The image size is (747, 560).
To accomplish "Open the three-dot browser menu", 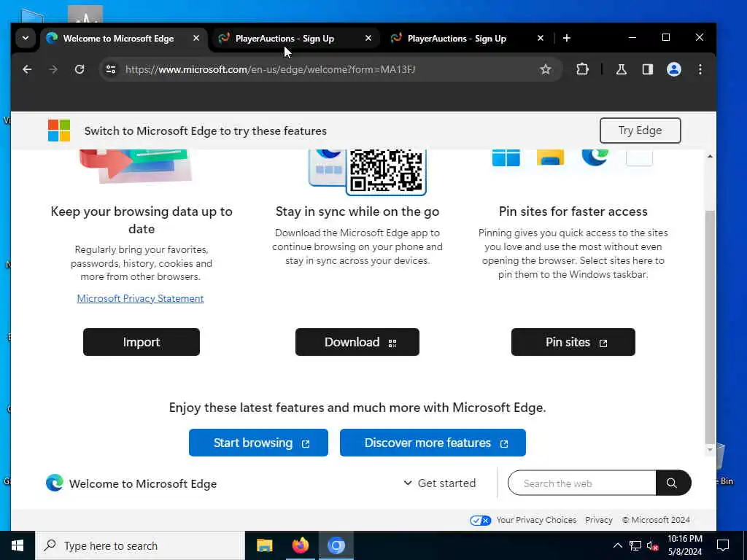I will pos(700,69).
